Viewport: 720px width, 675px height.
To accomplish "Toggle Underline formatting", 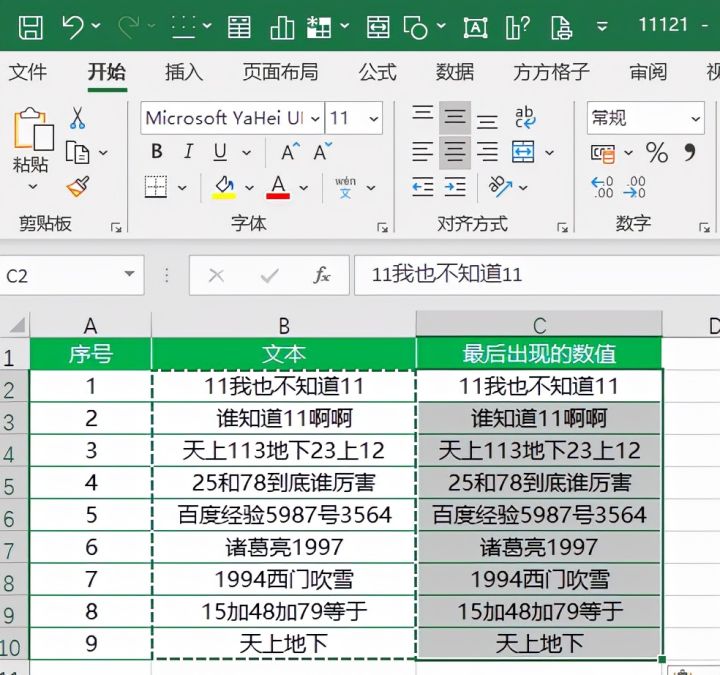I will pos(220,152).
